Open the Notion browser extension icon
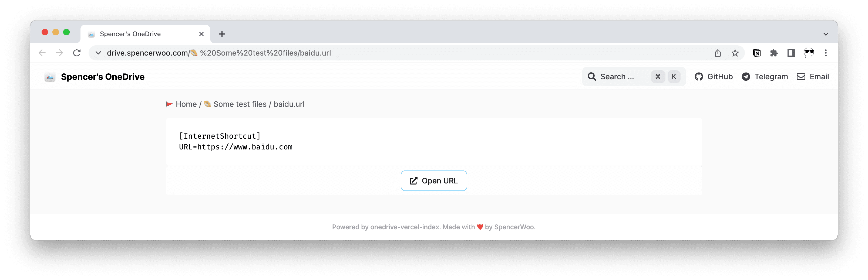 [756, 53]
